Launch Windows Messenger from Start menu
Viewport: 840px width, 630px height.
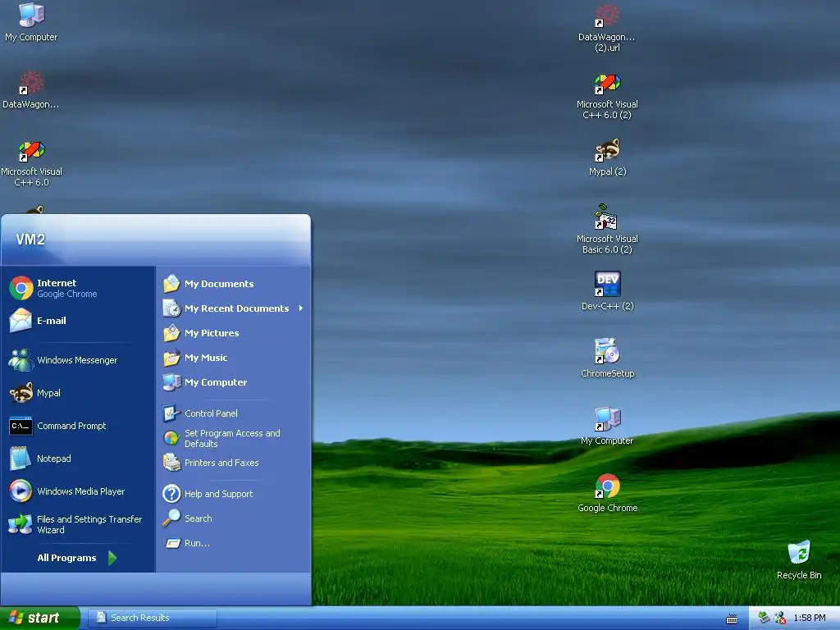78,360
